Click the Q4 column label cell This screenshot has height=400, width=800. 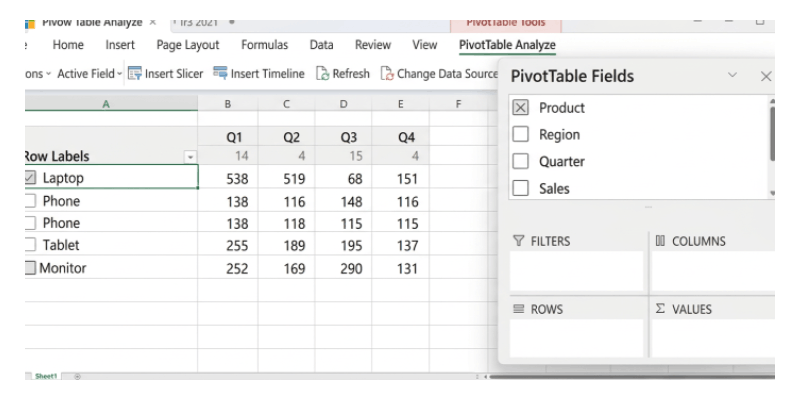tap(401, 137)
